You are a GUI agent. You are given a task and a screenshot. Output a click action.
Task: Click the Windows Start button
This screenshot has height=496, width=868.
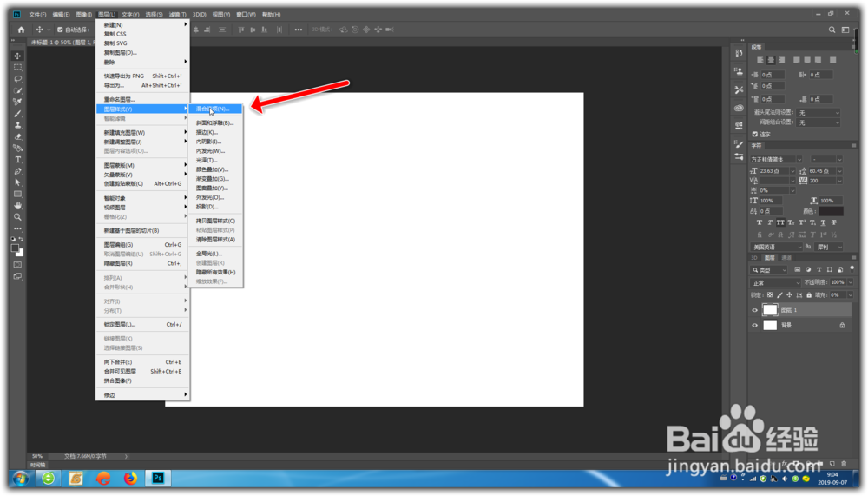(21, 479)
